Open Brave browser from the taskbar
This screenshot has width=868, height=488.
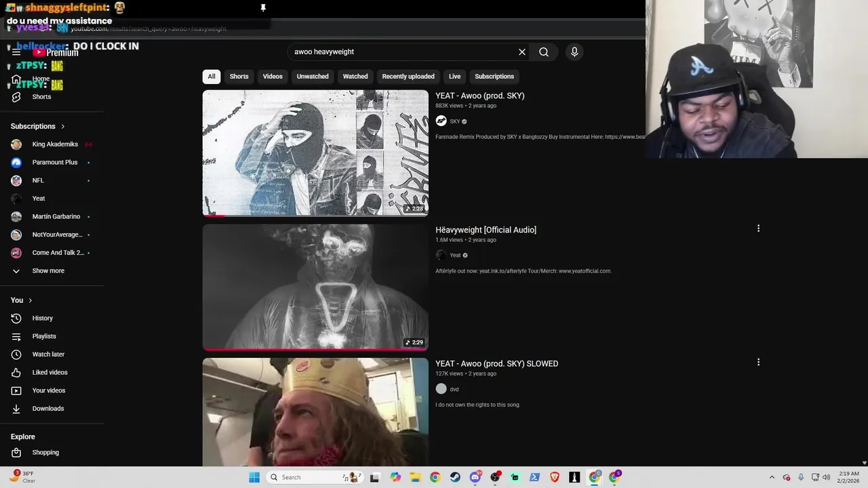coord(555,477)
